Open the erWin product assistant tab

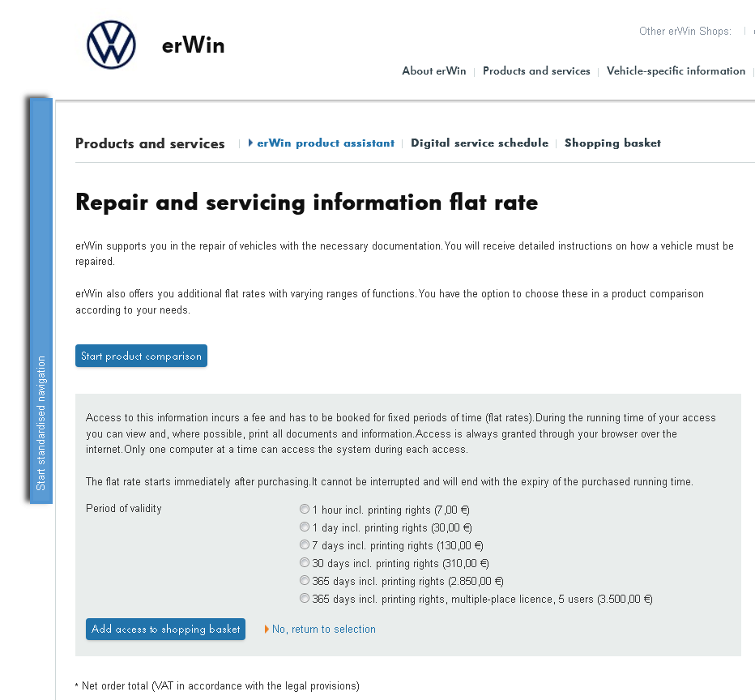[x=326, y=143]
